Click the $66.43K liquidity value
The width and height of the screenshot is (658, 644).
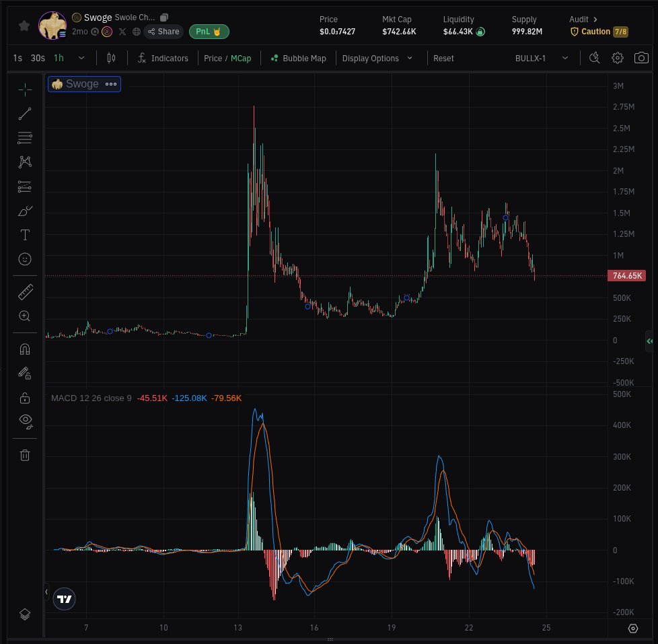pos(458,32)
